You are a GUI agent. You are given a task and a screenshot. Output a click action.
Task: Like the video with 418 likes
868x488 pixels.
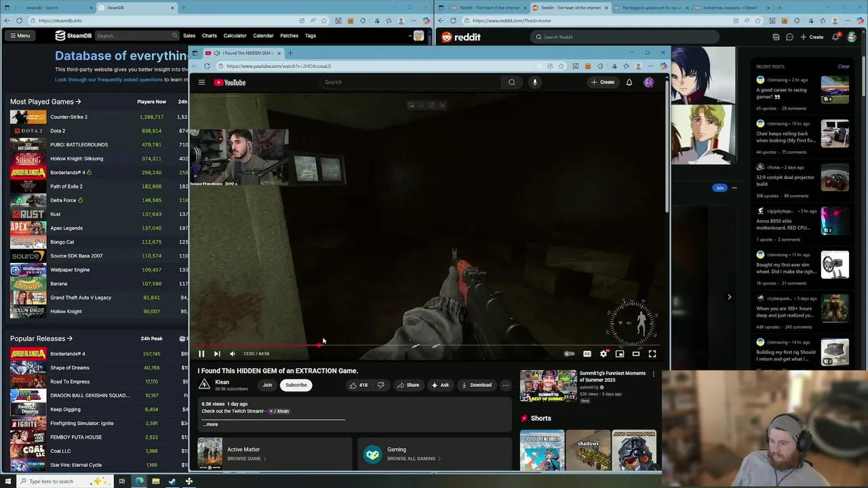point(359,385)
